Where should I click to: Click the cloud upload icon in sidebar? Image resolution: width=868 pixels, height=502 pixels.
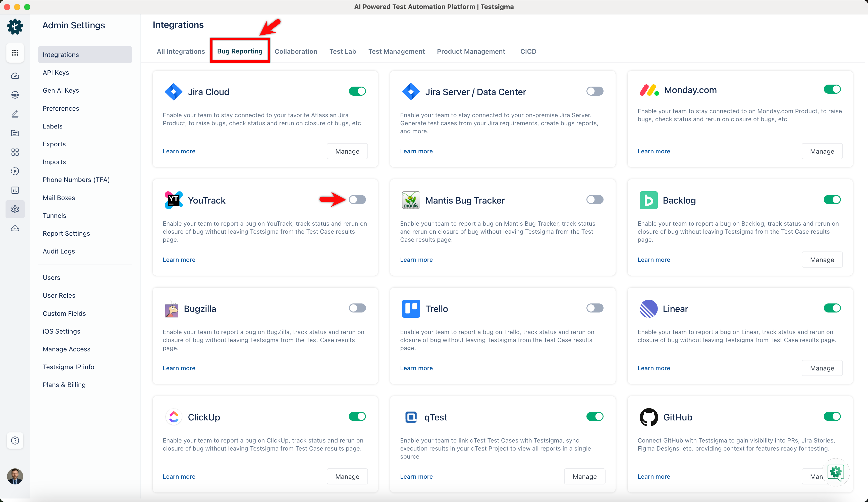click(15, 228)
